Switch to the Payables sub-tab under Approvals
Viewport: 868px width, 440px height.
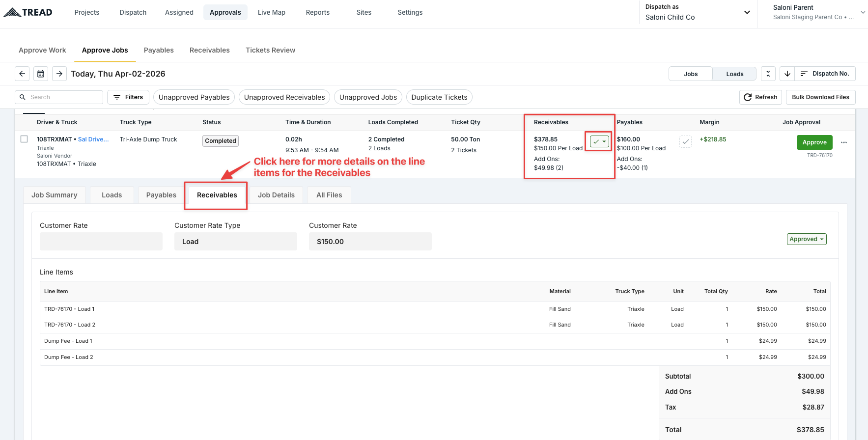[x=159, y=50]
